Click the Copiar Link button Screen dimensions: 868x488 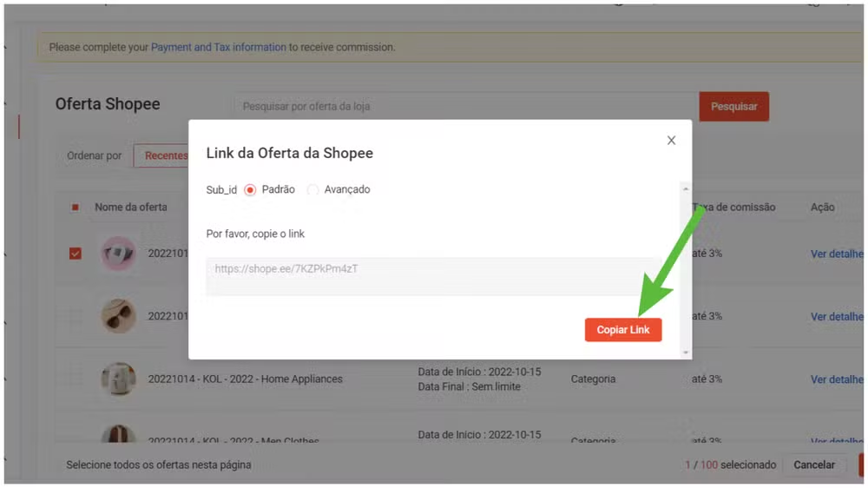622,330
